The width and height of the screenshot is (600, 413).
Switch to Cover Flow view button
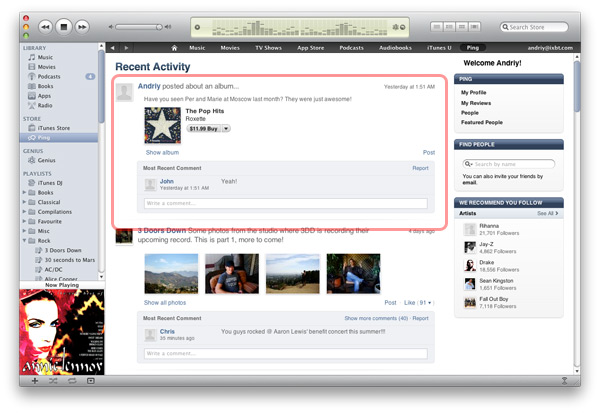(474, 26)
